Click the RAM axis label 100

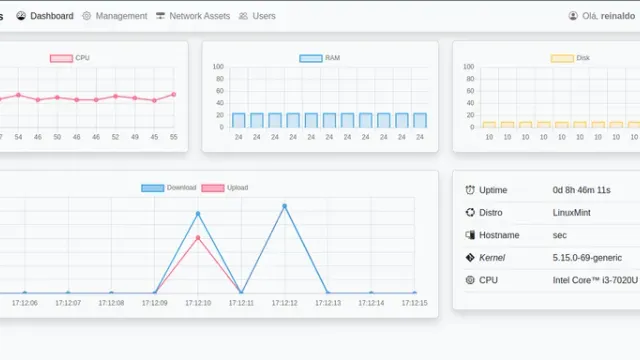coord(218,67)
